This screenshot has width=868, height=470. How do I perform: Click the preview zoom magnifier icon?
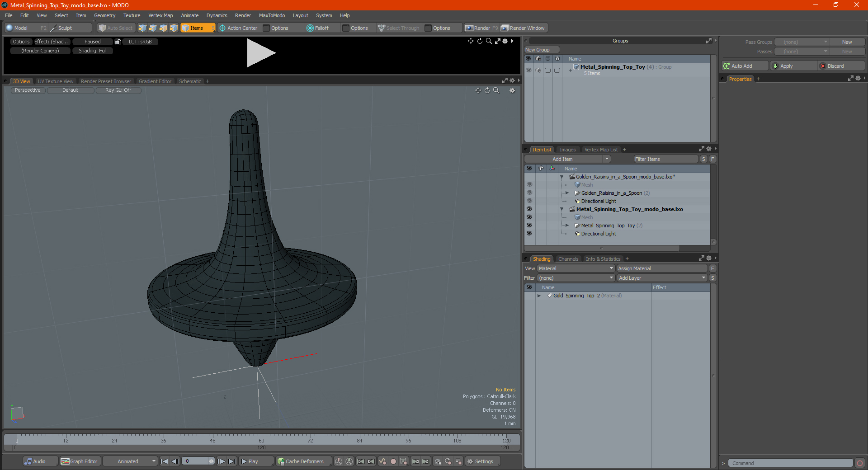pos(489,41)
